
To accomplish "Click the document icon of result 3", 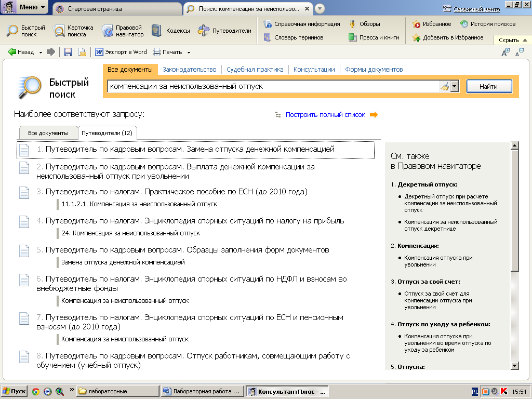I will pyautogui.click(x=24, y=193).
